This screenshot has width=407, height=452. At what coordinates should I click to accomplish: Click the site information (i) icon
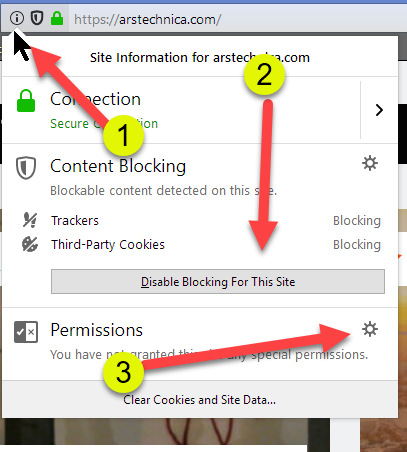(x=17, y=18)
